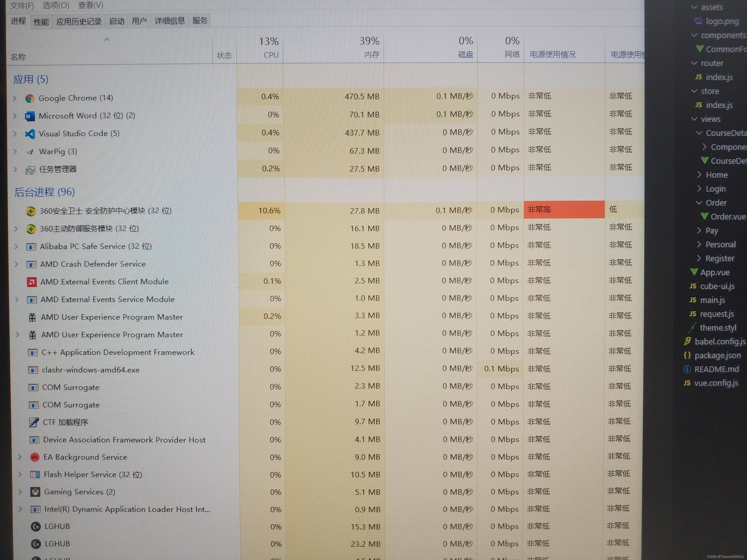Expand the Google Chrome process group
Screen dimensions: 747x560
click(x=15, y=98)
